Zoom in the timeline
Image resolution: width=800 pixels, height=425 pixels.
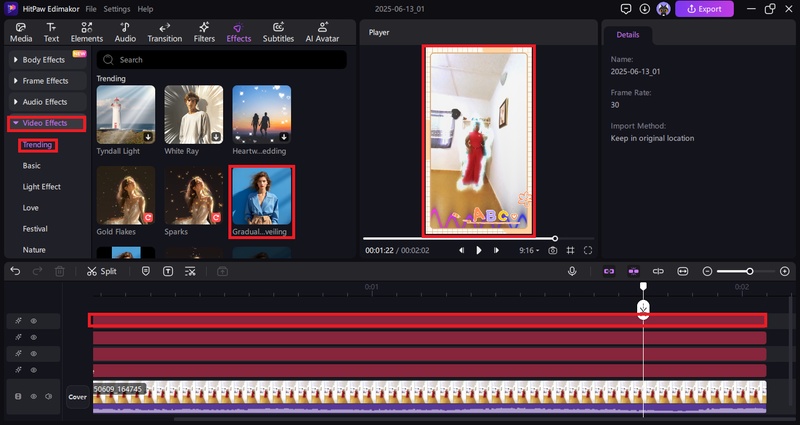(785, 271)
